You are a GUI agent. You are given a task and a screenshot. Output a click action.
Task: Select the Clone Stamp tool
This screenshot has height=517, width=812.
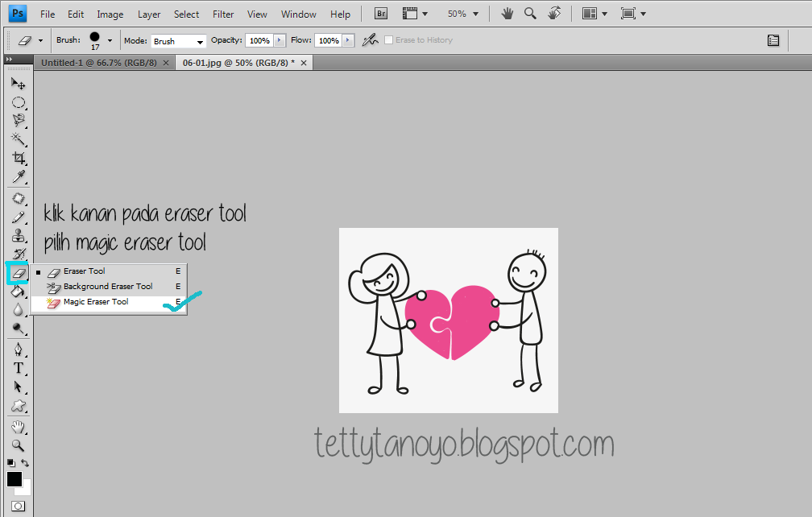click(x=18, y=236)
